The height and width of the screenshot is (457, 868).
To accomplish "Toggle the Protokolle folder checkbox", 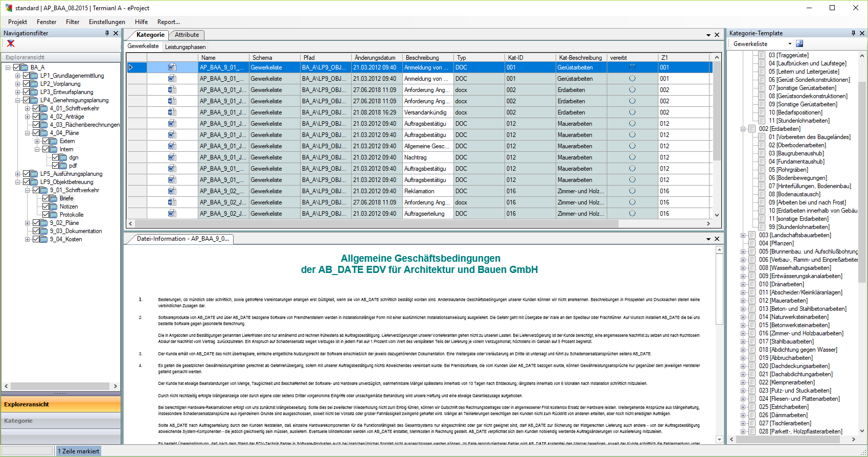I will pos(46,215).
